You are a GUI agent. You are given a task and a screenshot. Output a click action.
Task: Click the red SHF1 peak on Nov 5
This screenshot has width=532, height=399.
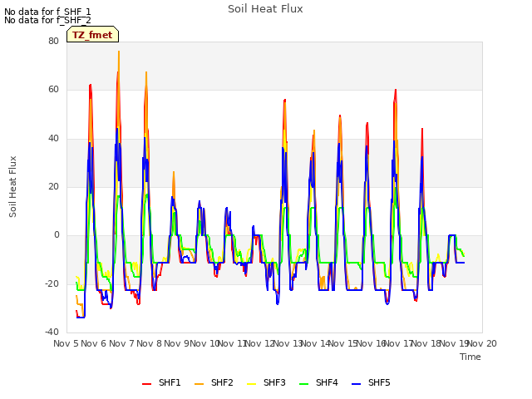coord(91,85)
